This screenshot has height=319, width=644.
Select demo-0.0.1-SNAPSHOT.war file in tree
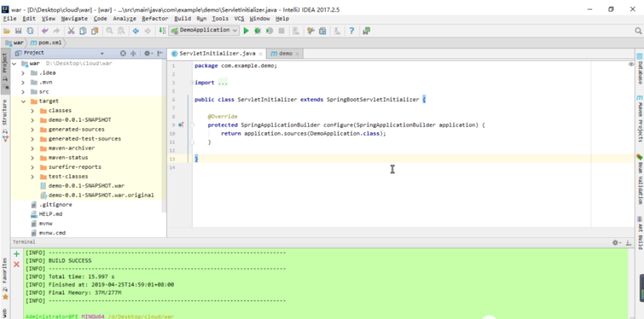(86, 185)
